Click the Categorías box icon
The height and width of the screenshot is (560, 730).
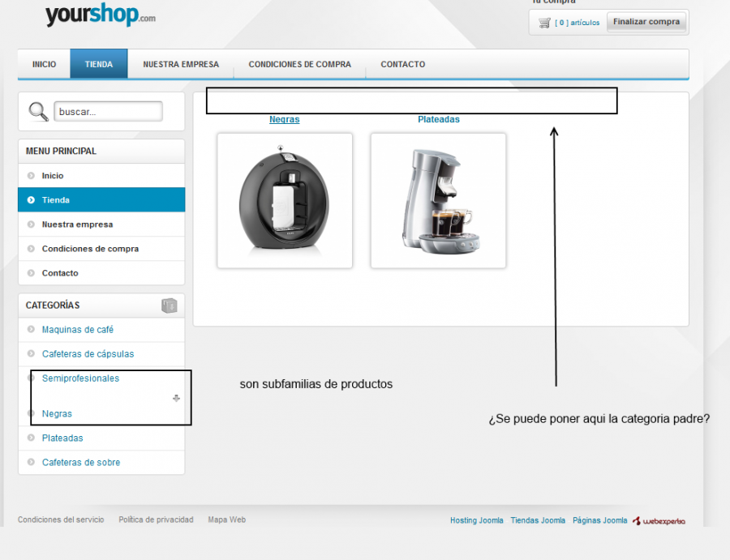169,306
